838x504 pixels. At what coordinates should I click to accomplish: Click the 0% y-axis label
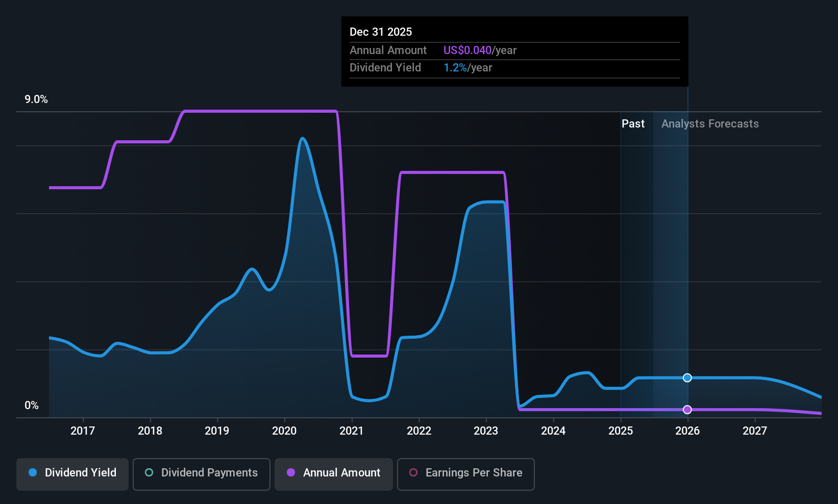(x=32, y=406)
